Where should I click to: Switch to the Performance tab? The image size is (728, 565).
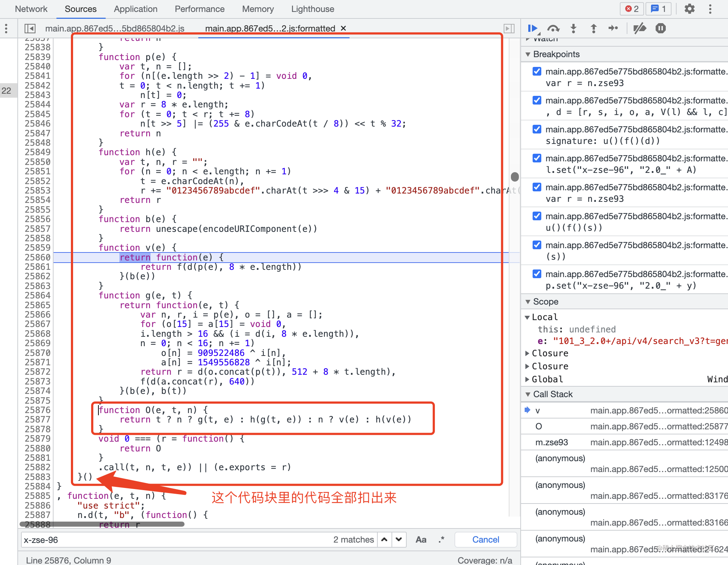tap(200, 9)
